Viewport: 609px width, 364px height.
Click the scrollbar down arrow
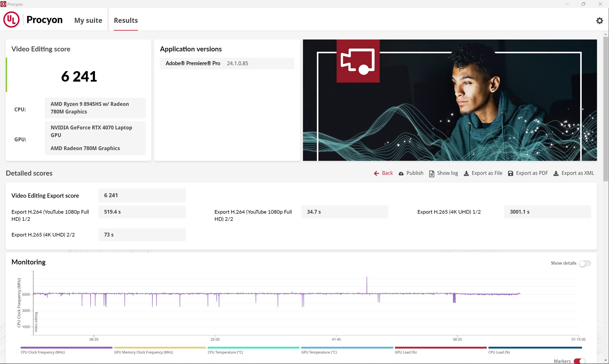click(x=606, y=360)
